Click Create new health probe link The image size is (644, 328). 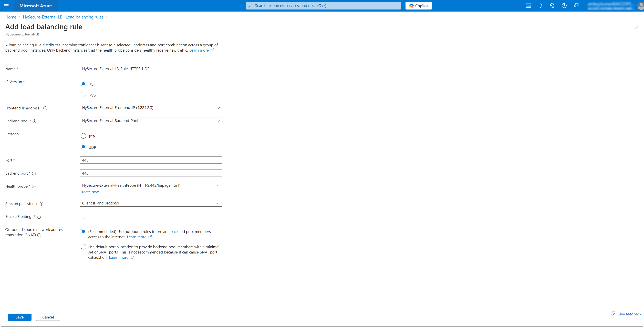tap(89, 192)
